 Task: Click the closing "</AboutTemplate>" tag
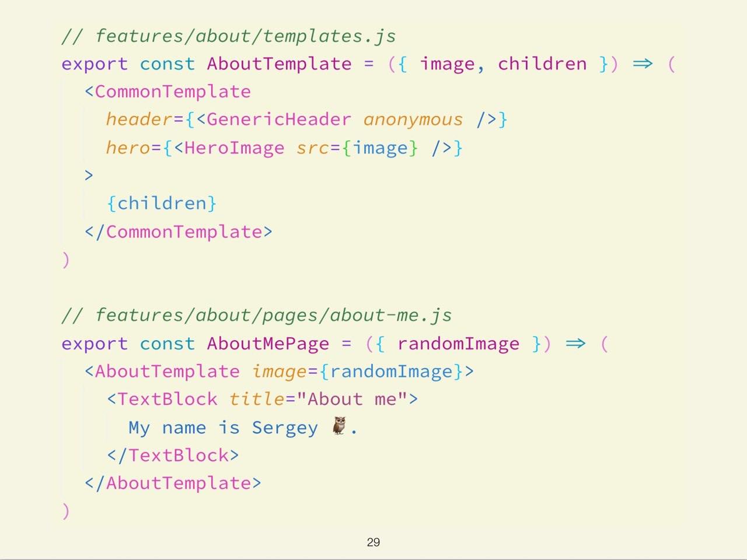[x=173, y=484]
